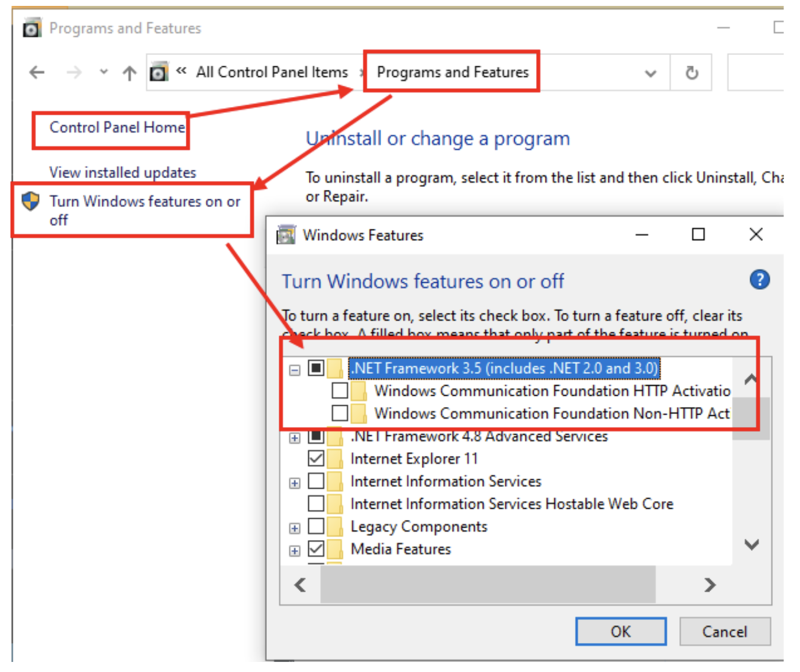Close the Windows Features dialog
Viewport: 800px width, 672px height.
point(756,235)
